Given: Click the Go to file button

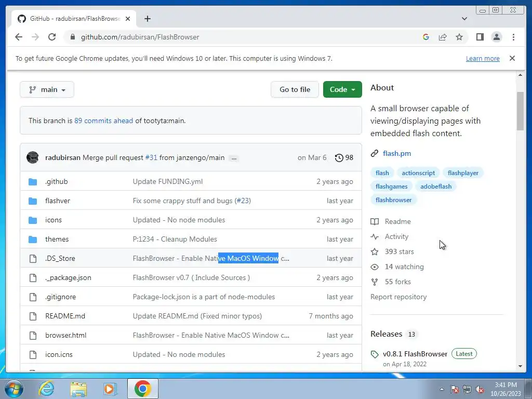Looking at the screenshot, I should point(295,89).
